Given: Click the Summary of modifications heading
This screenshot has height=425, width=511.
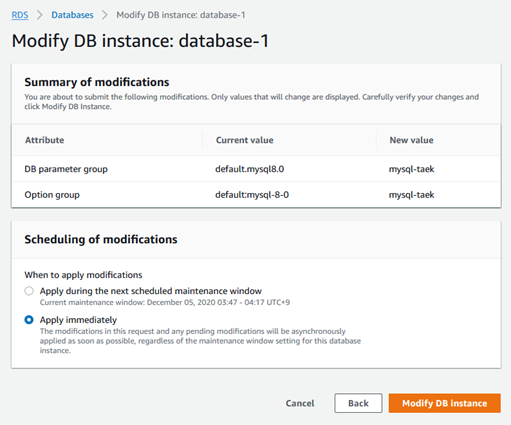Looking at the screenshot, I should (97, 82).
